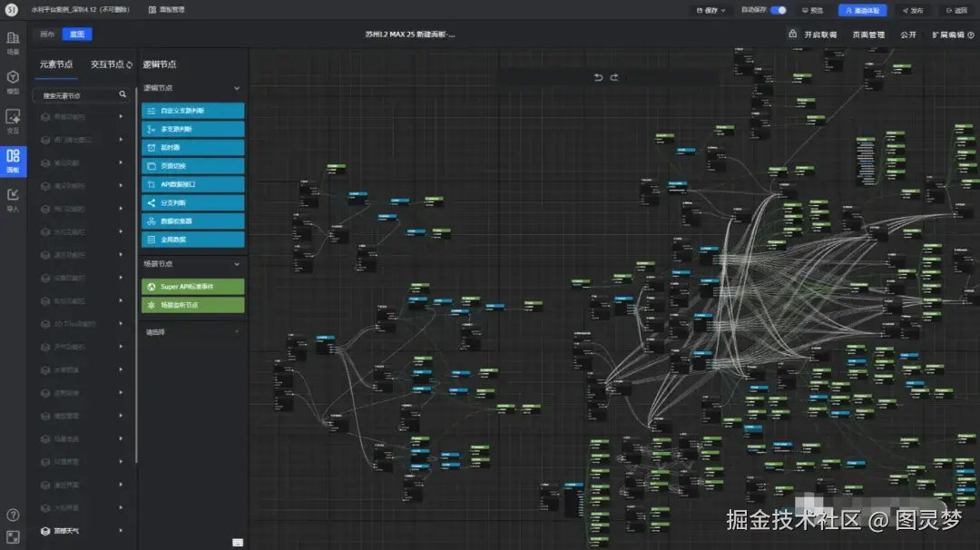Image resolution: width=980 pixels, height=550 pixels.
Task: Select the 顶部天气 list item
Action: (x=81, y=531)
